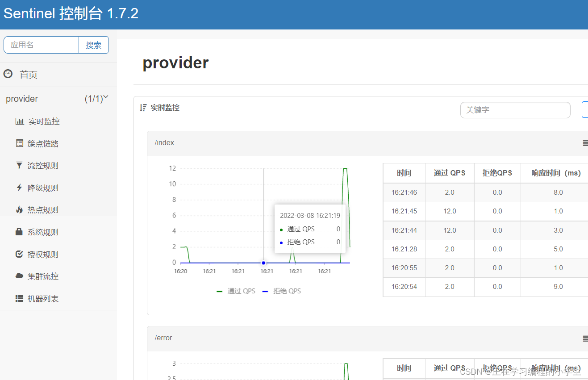Click the funnel icon for 流控规则

(19, 166)
